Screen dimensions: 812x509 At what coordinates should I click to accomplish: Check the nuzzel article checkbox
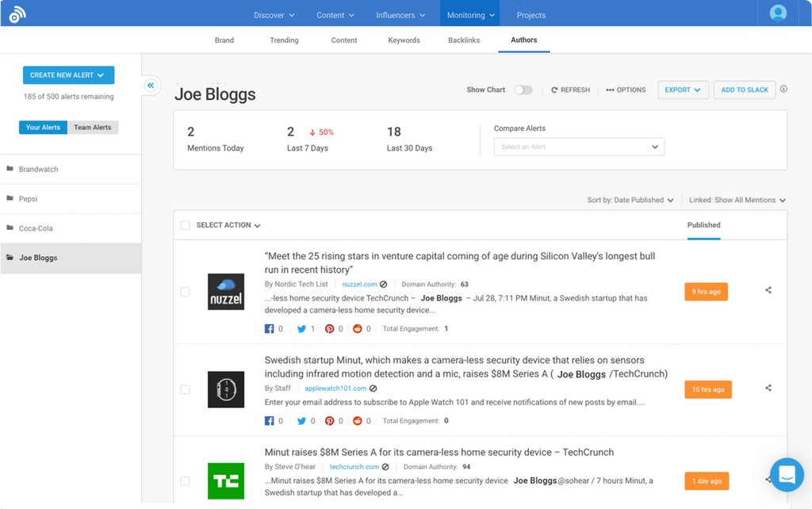(185, 292)
